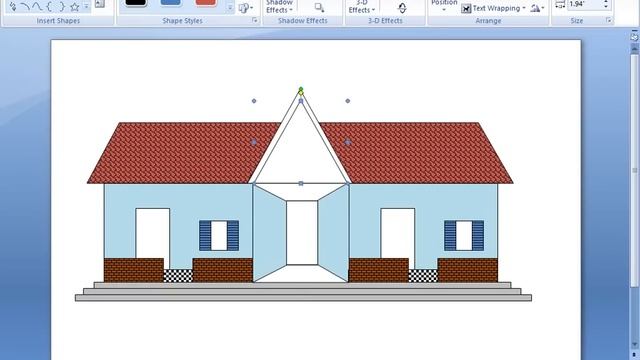640x360 pixels.
Task: Click the Edit Text icon beside shapes gallery
Action: 100,4
